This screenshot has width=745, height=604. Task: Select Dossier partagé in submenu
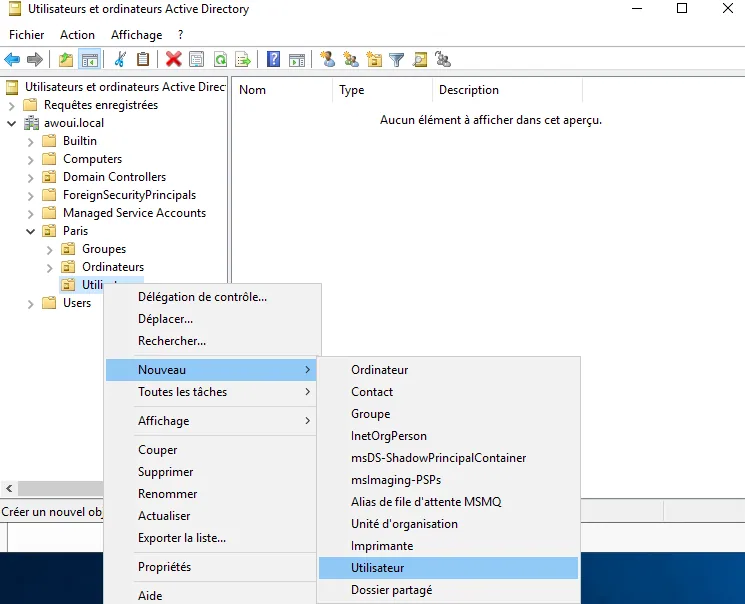click(x=449, y=590)
